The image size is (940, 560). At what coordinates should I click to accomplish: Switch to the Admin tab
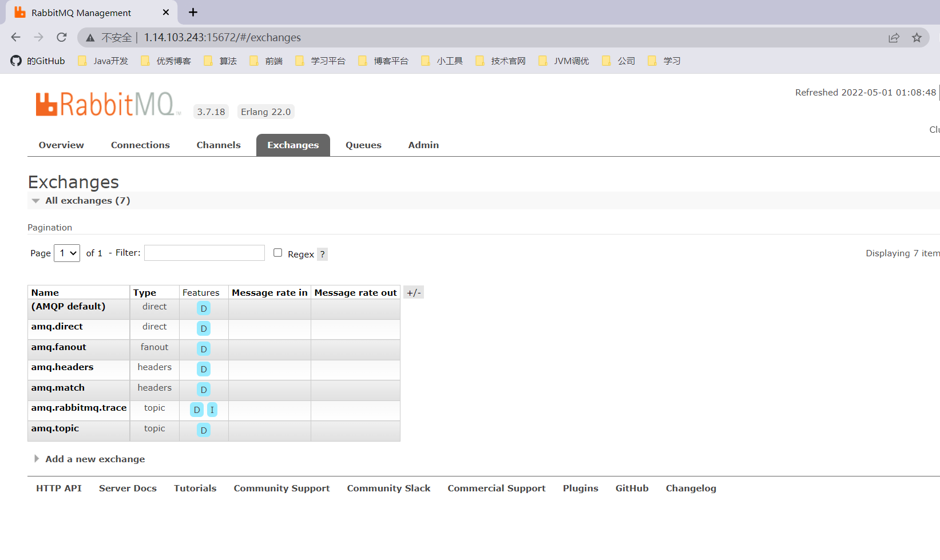click(423, 145)
